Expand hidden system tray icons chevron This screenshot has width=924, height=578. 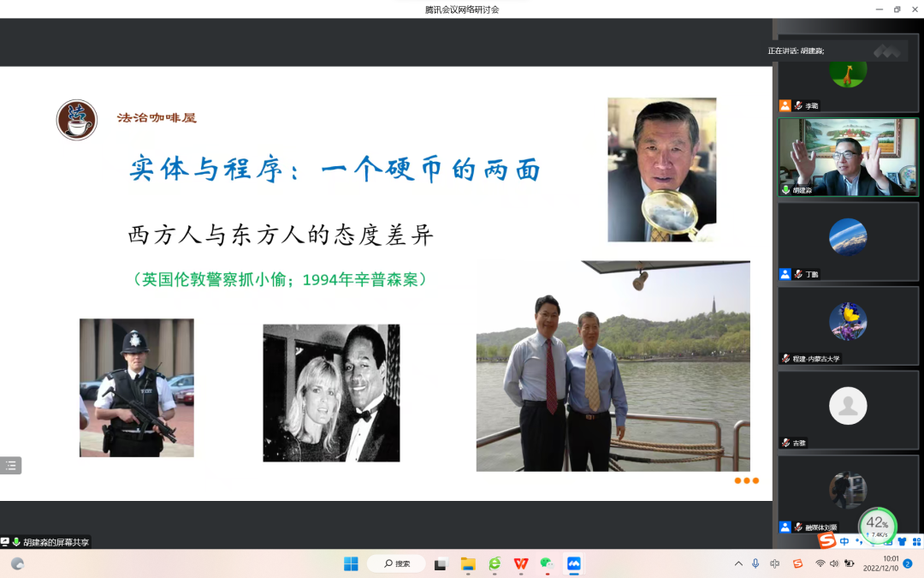pyautogui.click(x=738, y=563)
